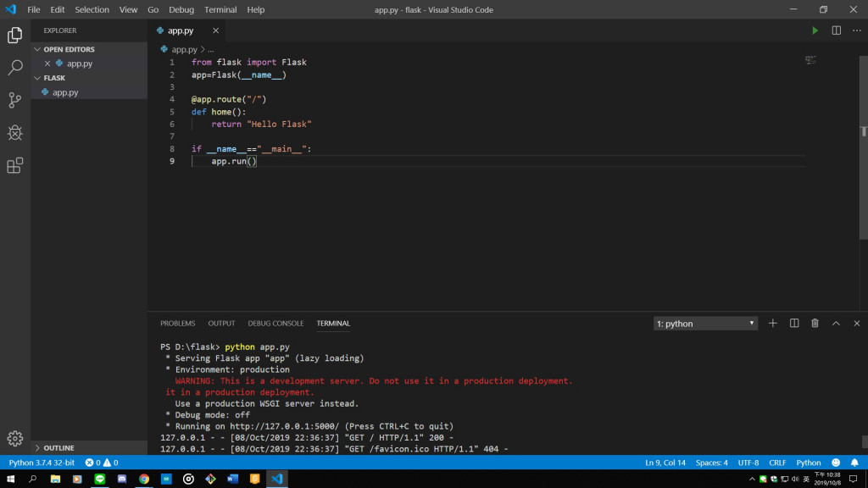
Task: Click breadcrumb ellipsis after app.py
Action: pyautogui.click(x=211, y=49)
